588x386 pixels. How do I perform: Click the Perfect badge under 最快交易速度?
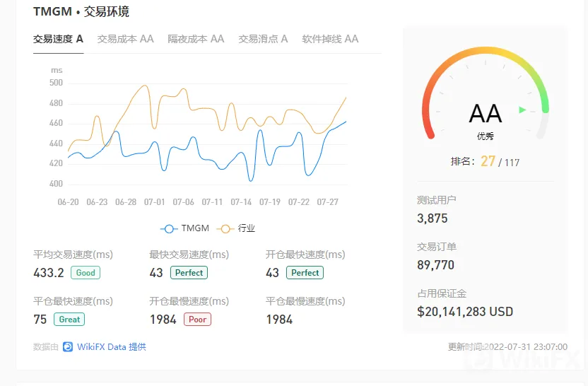[x=189, y=273]
